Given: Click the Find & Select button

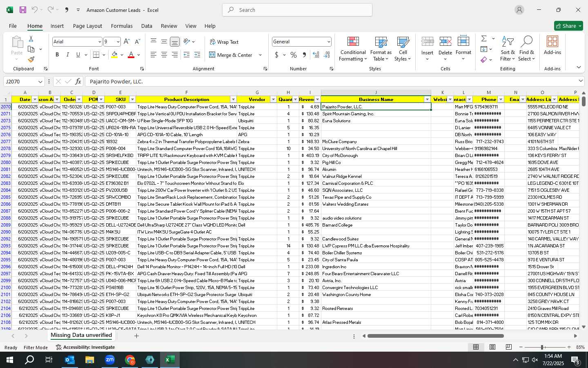Looking at the screenshot, I should coord(527,48).
